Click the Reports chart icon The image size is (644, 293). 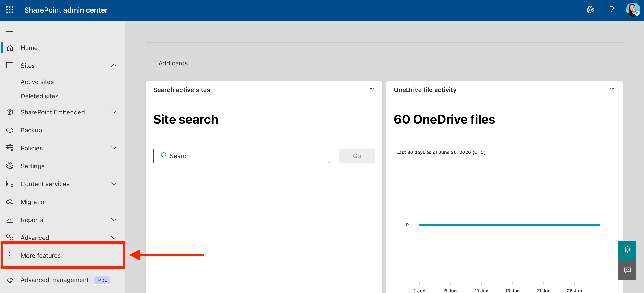click(x=10, y=220)
